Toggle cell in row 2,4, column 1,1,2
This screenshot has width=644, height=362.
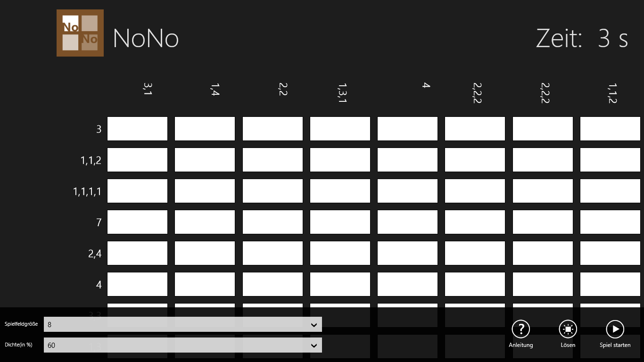pyautogui.click(x=610, y=253)
